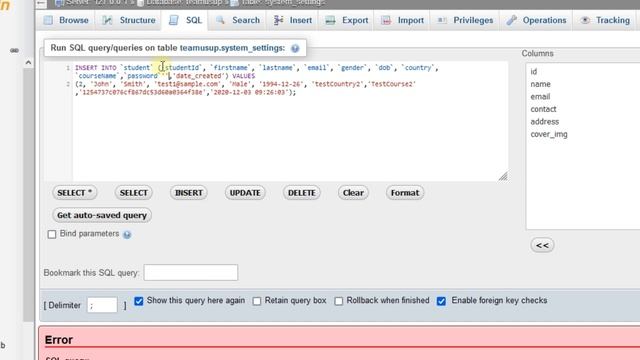Click the UPDATE button
The image size is (640, 360).
245,193
